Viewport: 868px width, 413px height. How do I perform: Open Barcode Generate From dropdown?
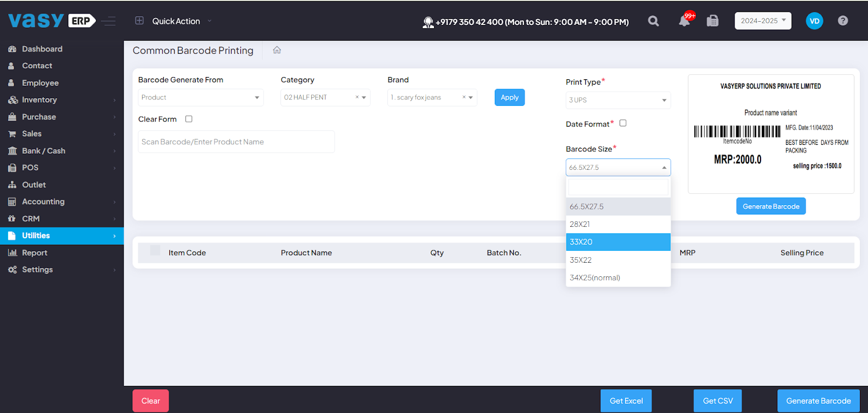point(201,98)
